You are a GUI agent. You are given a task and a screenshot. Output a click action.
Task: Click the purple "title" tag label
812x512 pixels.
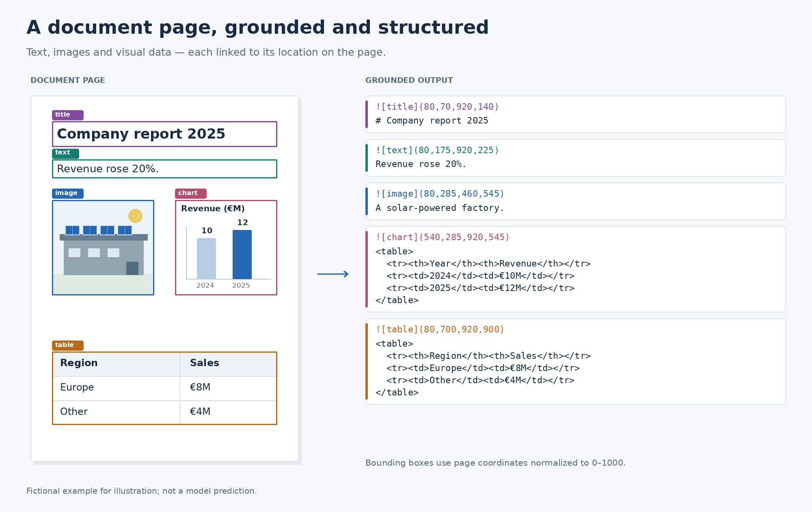tap(67, 115)
